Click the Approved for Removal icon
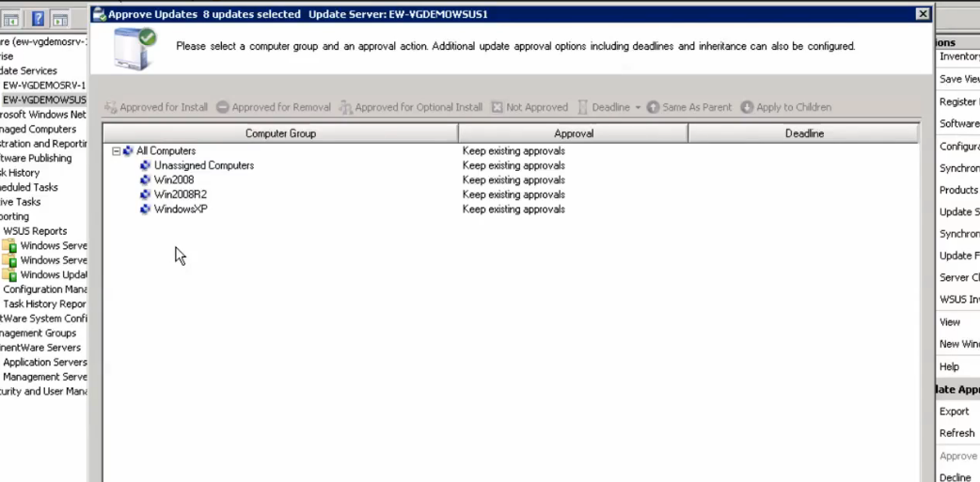 pyautogui.click(x=223, y=107)
